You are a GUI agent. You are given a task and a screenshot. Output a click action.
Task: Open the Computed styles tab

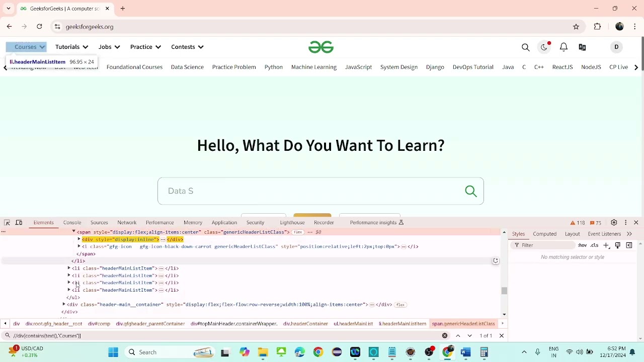(x=545, y=234)
